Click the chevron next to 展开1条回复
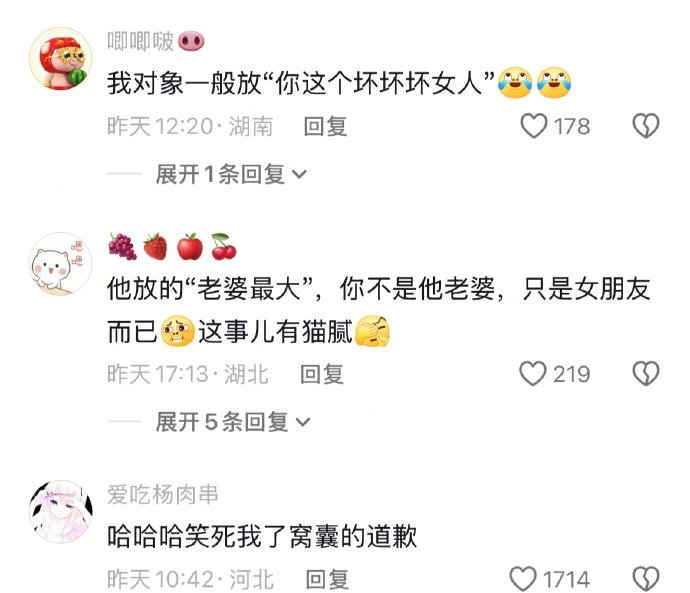 (x=300, y=175)
